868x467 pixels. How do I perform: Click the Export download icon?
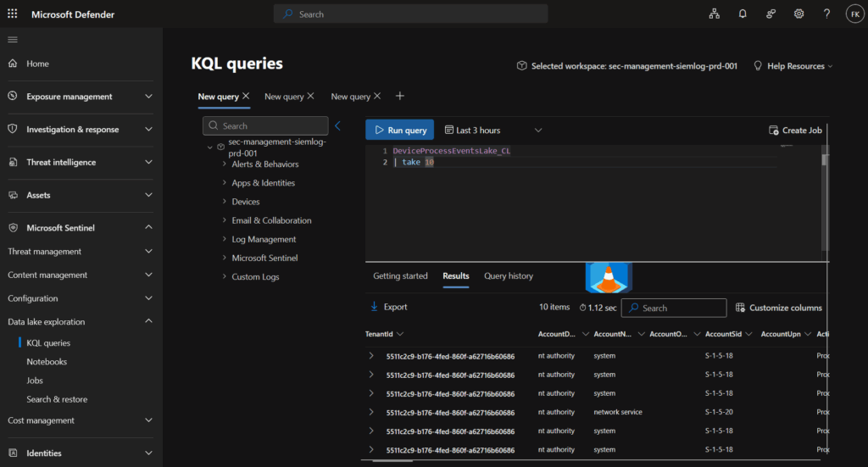(374, 306)
